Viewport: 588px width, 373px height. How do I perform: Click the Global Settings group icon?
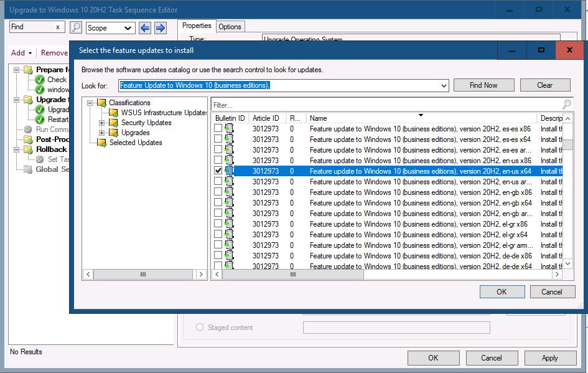[x=28, y=169]
